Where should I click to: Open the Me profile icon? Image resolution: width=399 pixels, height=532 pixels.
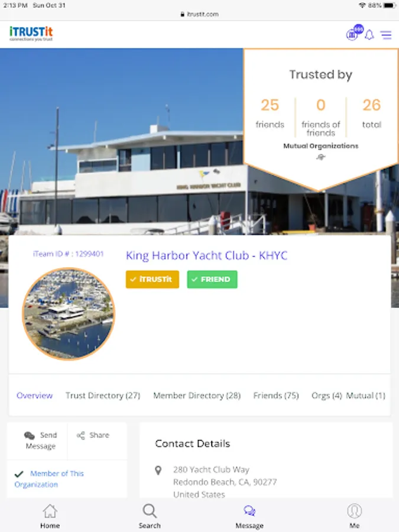(354, 511)
